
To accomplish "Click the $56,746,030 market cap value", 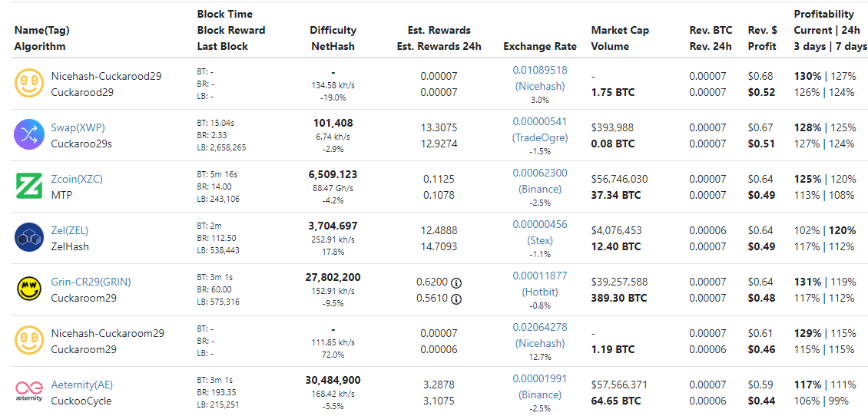I will click(619, 180).
